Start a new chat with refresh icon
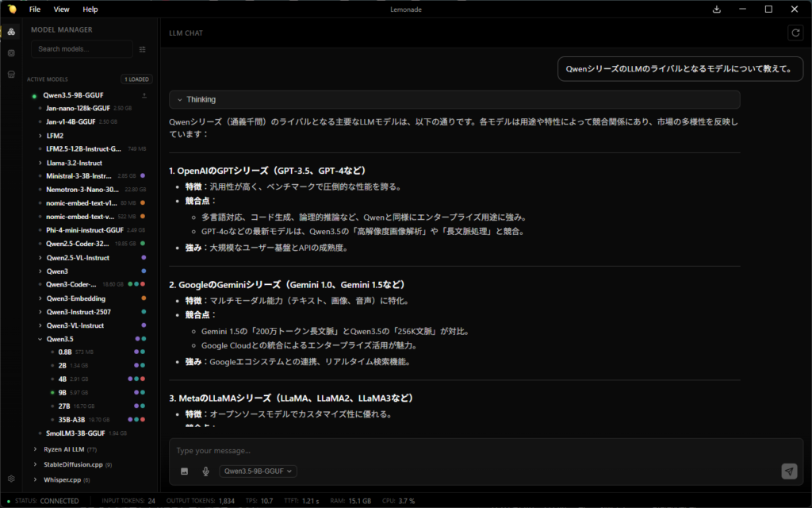Screen dimensions: 812x508 pos(795,33)
